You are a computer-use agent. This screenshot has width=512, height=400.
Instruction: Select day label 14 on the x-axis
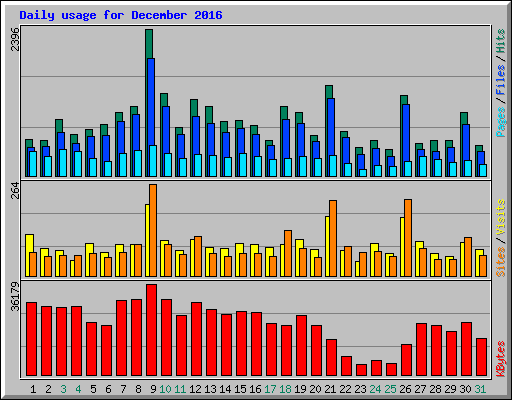tap(225, 389)
